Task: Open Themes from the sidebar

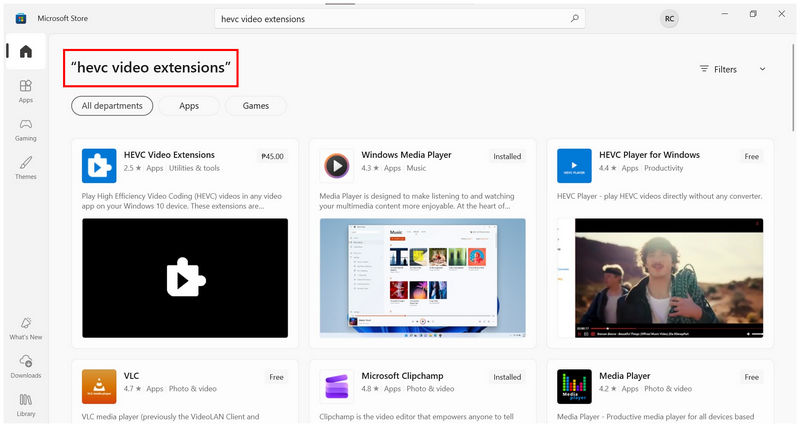Action: pyautogui.click(x=26, y=168)
